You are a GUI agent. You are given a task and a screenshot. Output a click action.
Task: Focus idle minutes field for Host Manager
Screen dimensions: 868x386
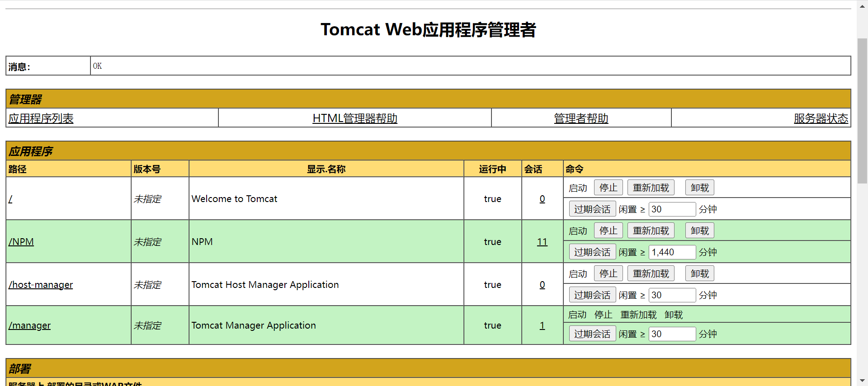point(672,295)
